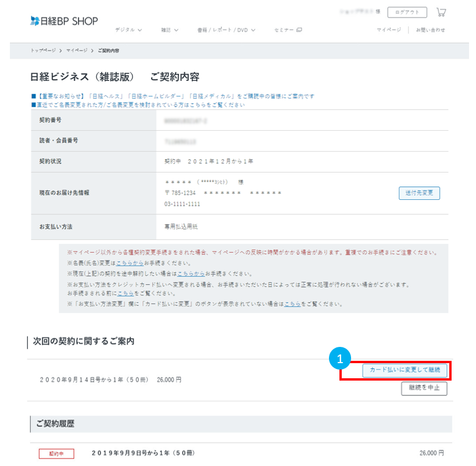Select the 専用払込用紙 payment method text
This screenshot has height=466, width=476.
tap(181, 227)
